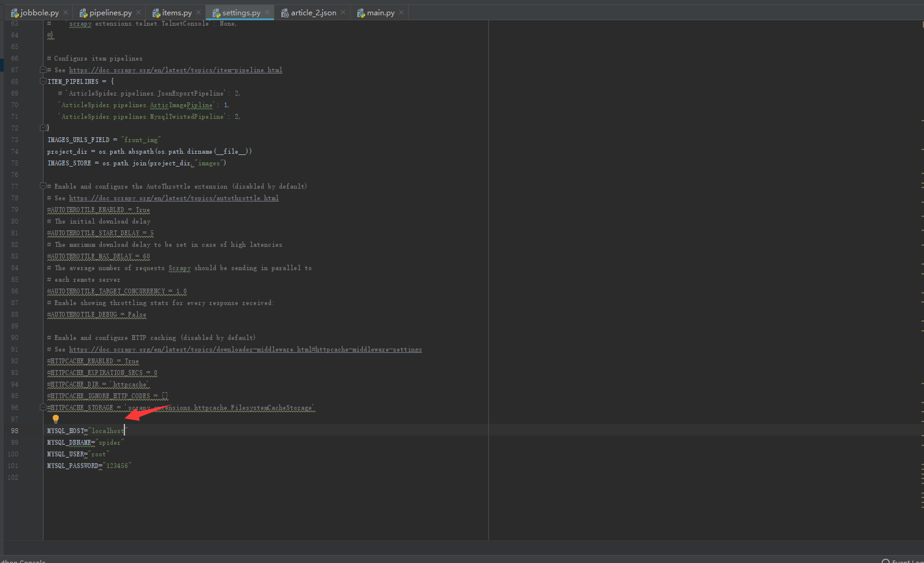Toggle fold marker at HTTPCACHE_STORAGE line
Viewport: 924px width, 563px height.
[44, 407]
